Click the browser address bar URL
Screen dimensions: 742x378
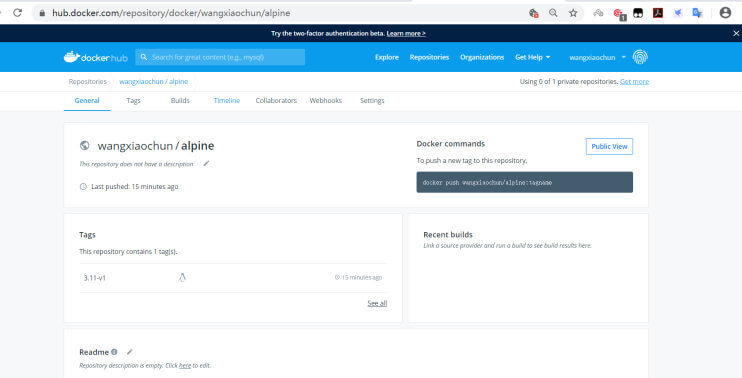[171, 13]
